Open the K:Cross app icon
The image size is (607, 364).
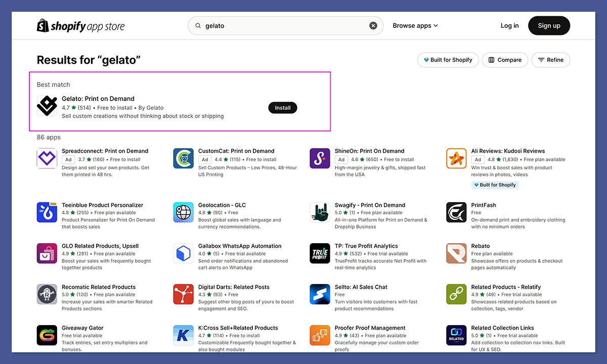point(183,335)
